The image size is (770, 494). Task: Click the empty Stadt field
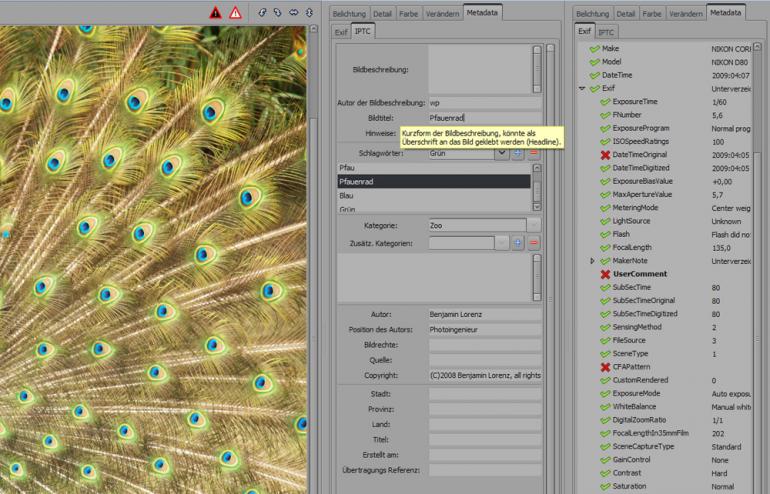point(485,394)
